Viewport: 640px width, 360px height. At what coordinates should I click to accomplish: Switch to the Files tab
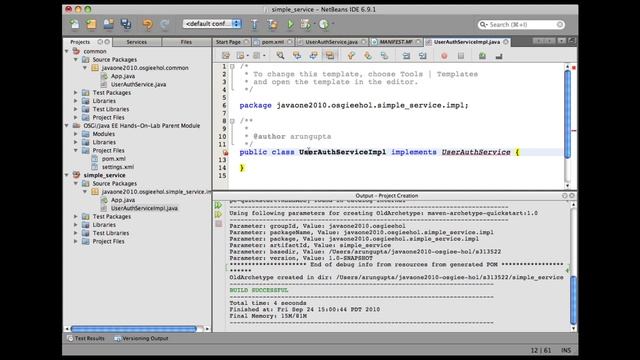click(x=186, y=42)
